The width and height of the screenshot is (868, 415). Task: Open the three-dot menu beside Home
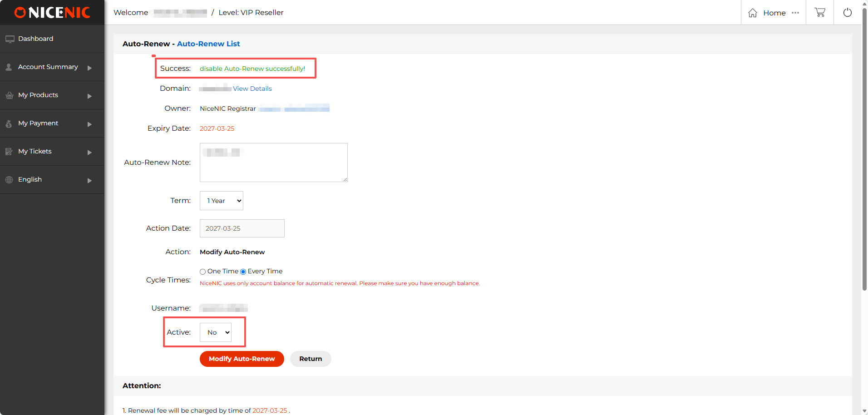coord(795,13)
